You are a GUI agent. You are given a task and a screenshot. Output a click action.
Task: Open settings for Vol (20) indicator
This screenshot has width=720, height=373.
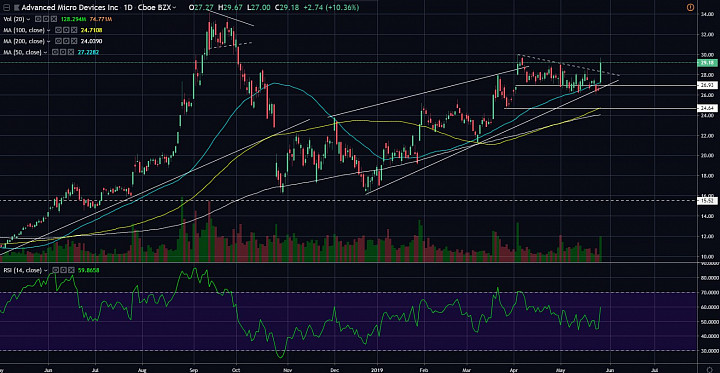[x=46, y=19]
